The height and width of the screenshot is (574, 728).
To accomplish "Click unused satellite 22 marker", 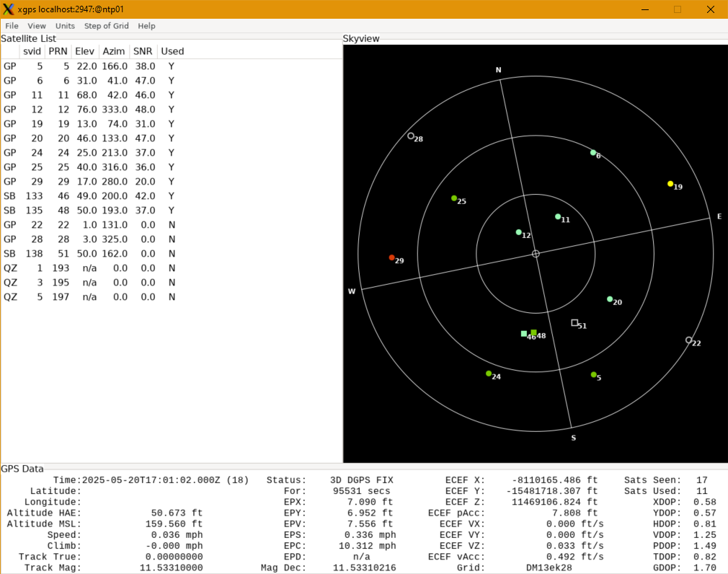I will (689, 340).
